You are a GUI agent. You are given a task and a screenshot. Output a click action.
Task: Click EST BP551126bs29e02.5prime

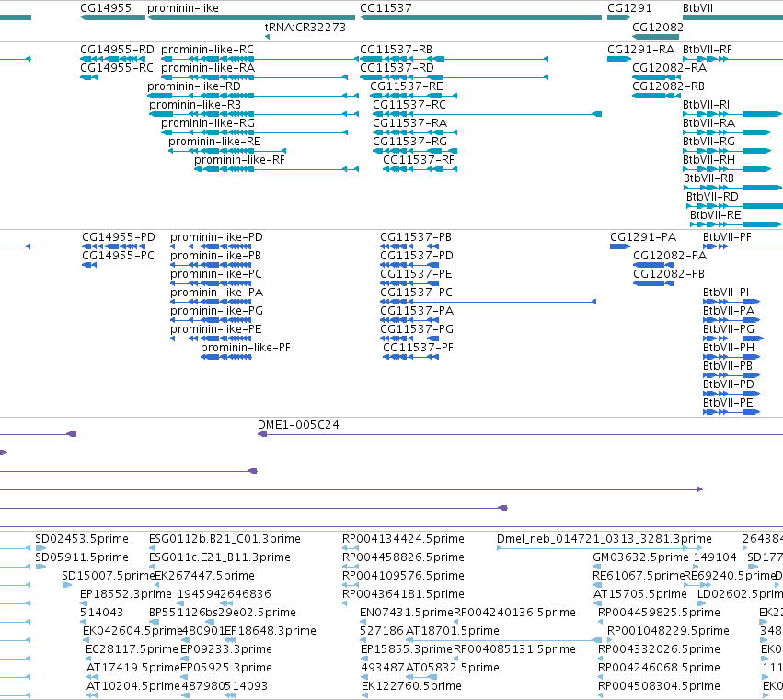[223, 613]
